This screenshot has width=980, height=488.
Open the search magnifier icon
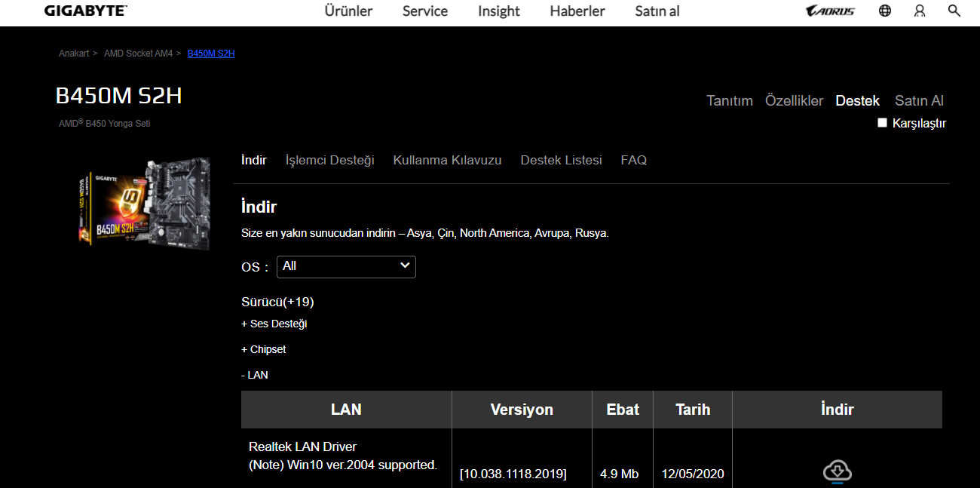click(x=954, y=11)
